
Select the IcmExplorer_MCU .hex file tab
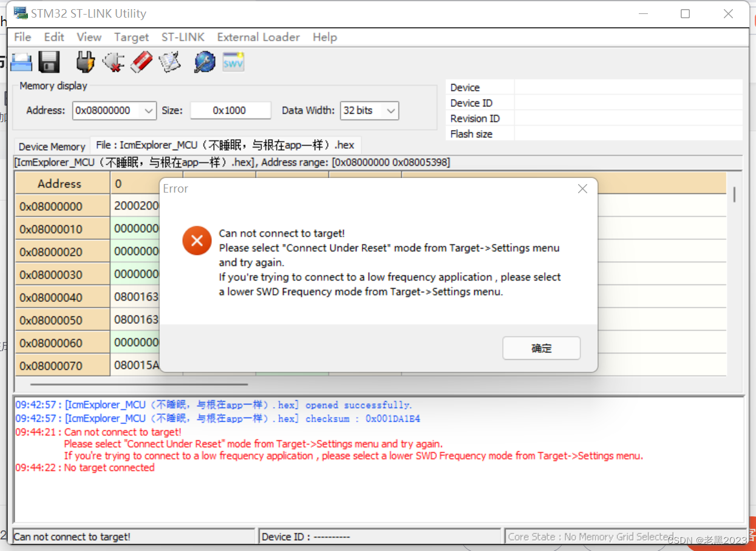(225, 145)
